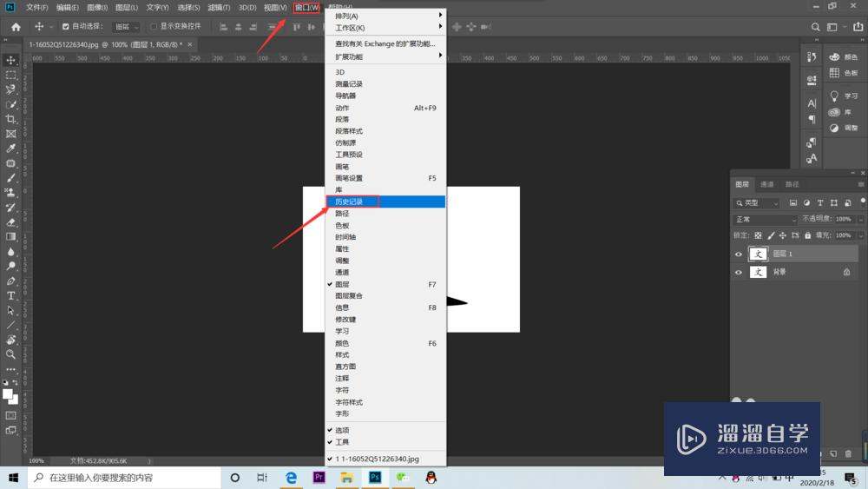868x489 pixels.
Task: Toggle Quick Mask mode icon
Action: [10, 415]
